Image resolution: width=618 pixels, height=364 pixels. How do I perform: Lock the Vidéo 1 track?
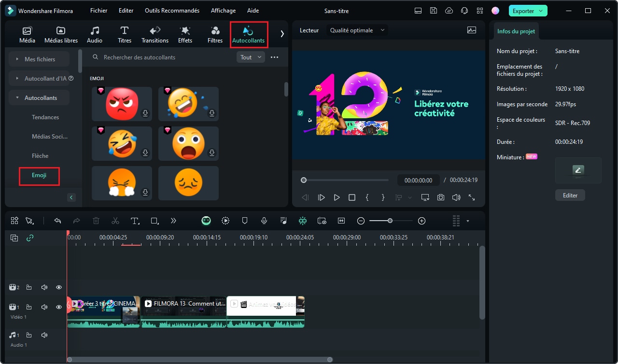(x=29, y=307)
